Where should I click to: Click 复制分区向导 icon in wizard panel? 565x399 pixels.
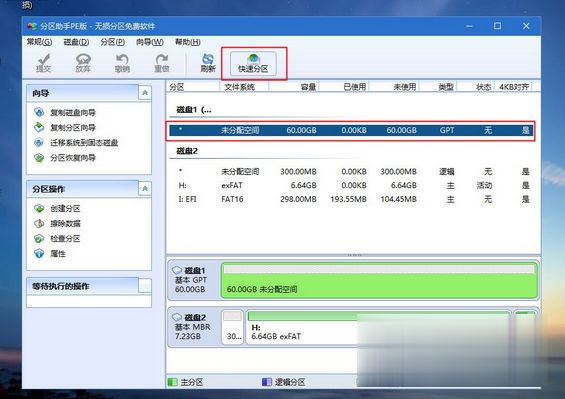(x=39, y=127)
